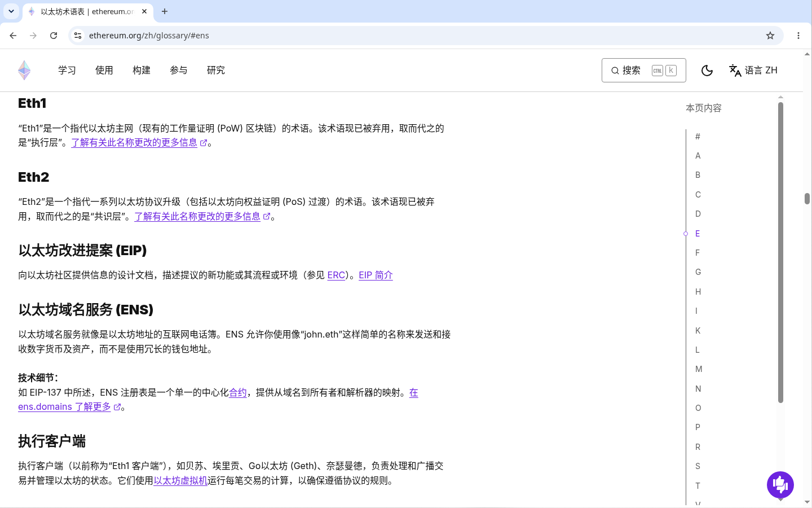Jump to section H in contents

pos(698,292)
